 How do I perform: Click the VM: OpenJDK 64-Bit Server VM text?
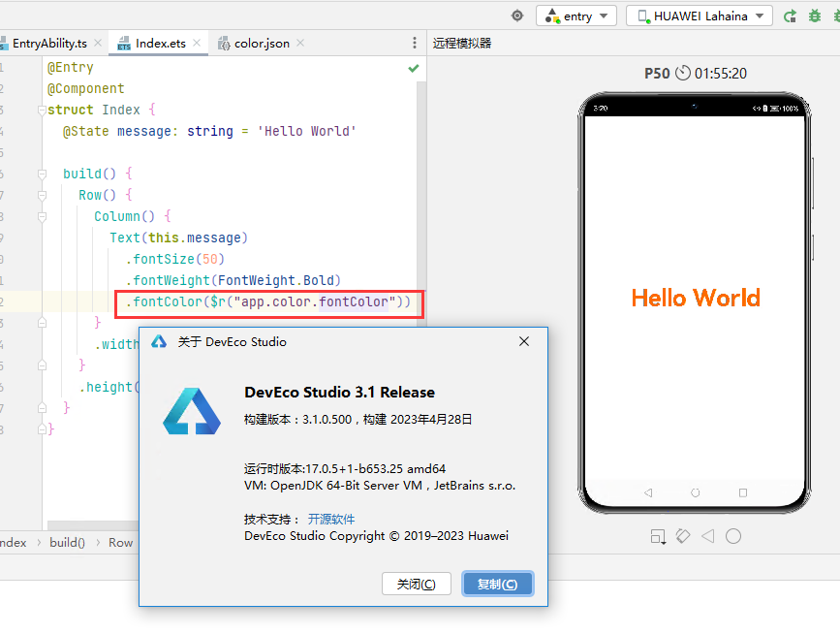(380, 486)
